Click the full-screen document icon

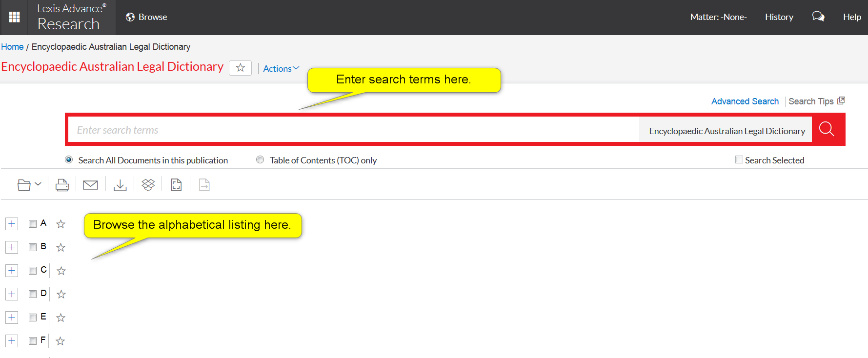[x=176, y=185]
